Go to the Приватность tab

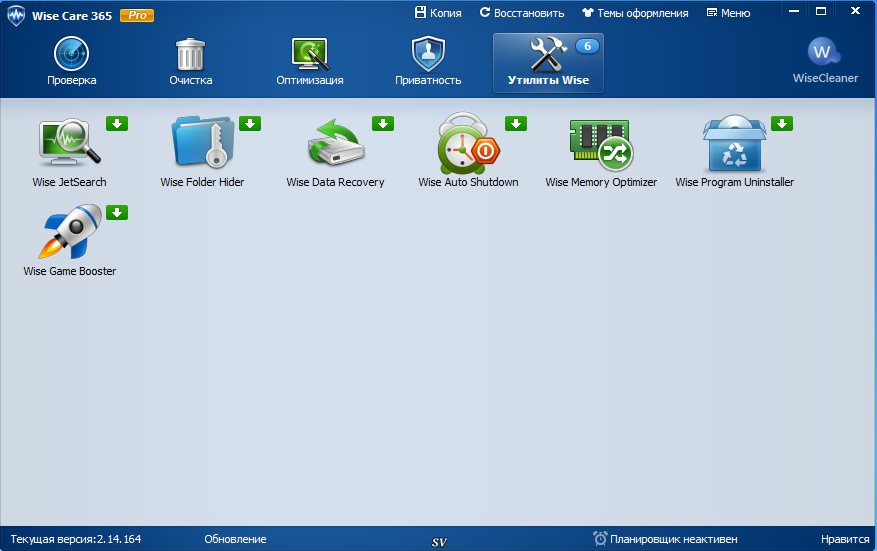click(428, 62)
